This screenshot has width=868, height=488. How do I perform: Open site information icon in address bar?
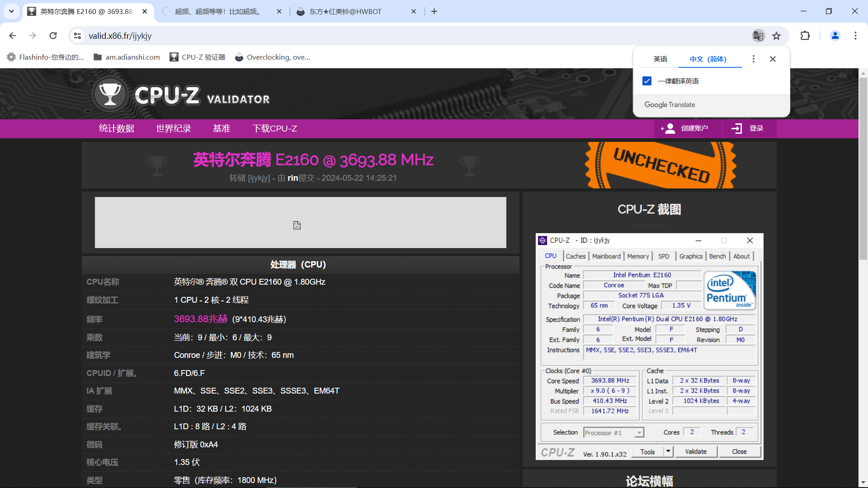[x=78, y=36]
